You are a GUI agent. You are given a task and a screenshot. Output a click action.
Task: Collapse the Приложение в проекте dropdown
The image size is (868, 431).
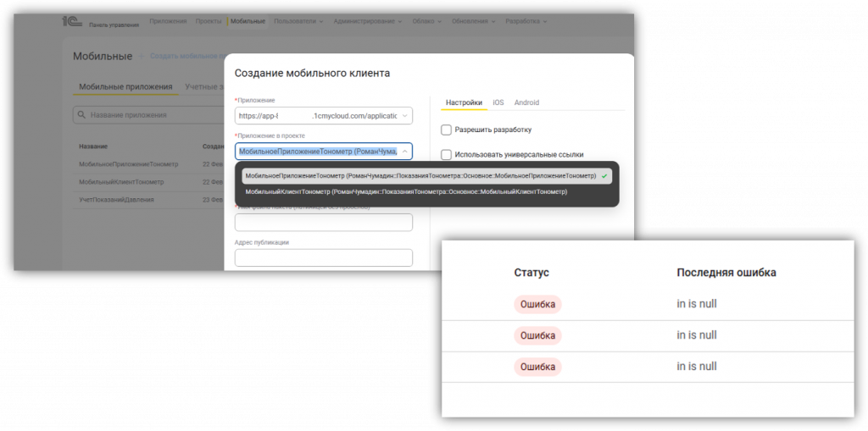(x=404, y=151)
